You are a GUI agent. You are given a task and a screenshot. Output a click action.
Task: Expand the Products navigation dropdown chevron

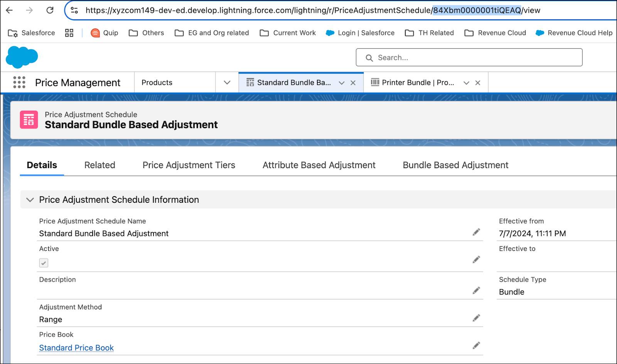pos(227,83)
